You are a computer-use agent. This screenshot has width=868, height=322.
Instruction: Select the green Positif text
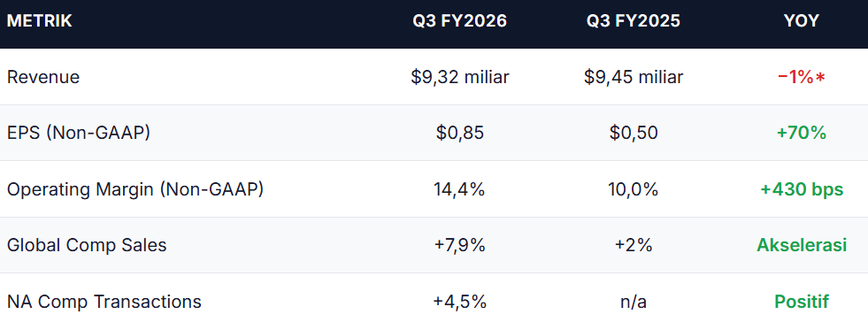pyautogui.click(x=801, y=302)
